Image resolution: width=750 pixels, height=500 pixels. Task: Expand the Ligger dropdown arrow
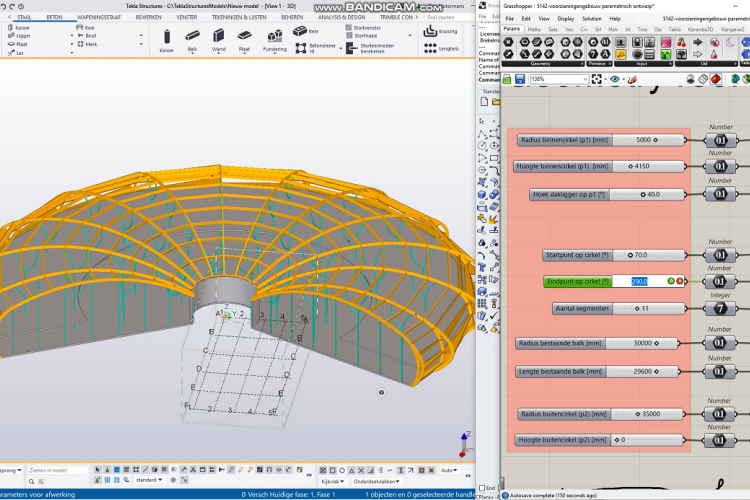pos(72,35)
